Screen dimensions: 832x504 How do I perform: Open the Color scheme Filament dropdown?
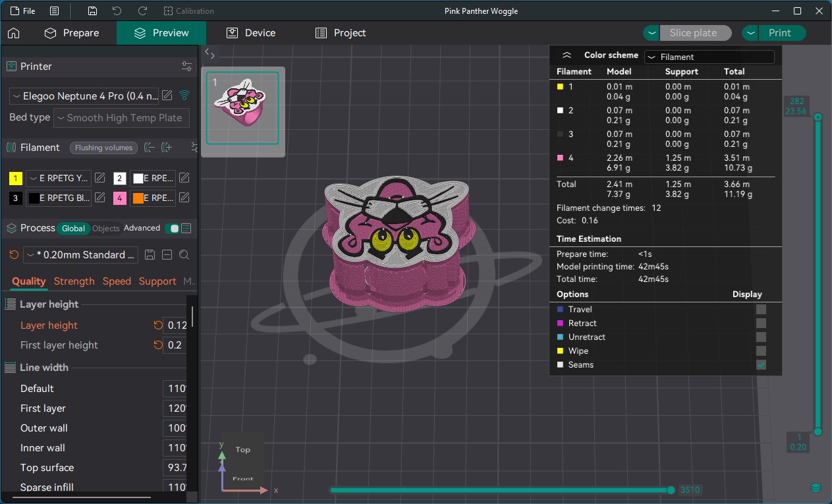[x=709, y=57]
